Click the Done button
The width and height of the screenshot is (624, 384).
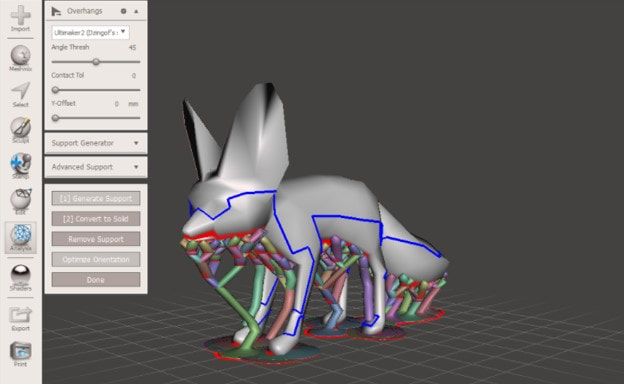[96, 280]
